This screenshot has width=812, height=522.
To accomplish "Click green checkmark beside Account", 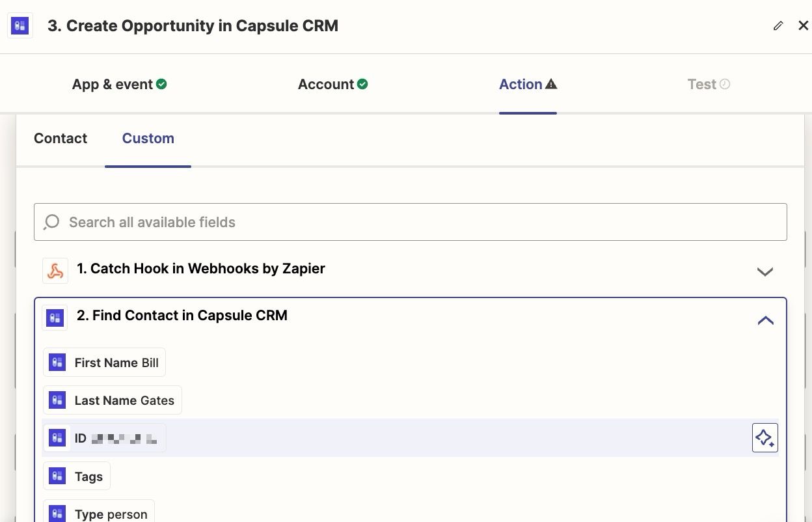I will (362, 84).
